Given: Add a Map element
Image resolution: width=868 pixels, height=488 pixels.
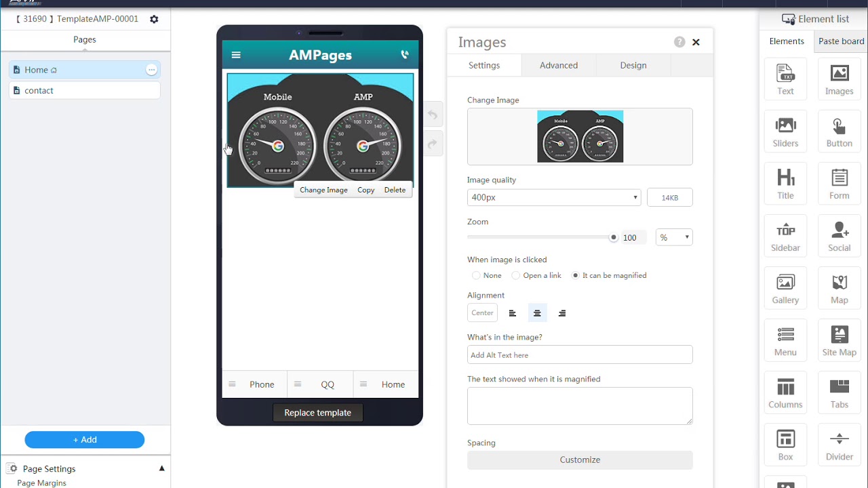Looking at the screenshot, I should 839,289.
